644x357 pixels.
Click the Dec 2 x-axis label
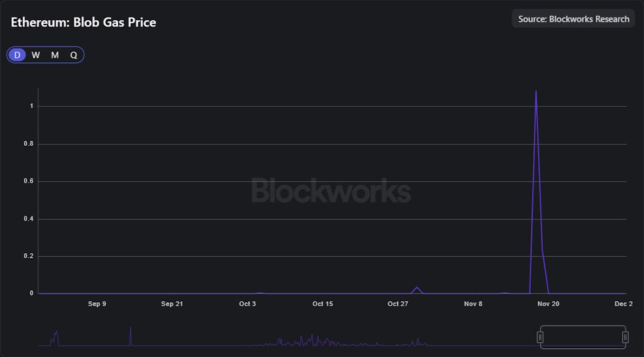coord(623,304)
